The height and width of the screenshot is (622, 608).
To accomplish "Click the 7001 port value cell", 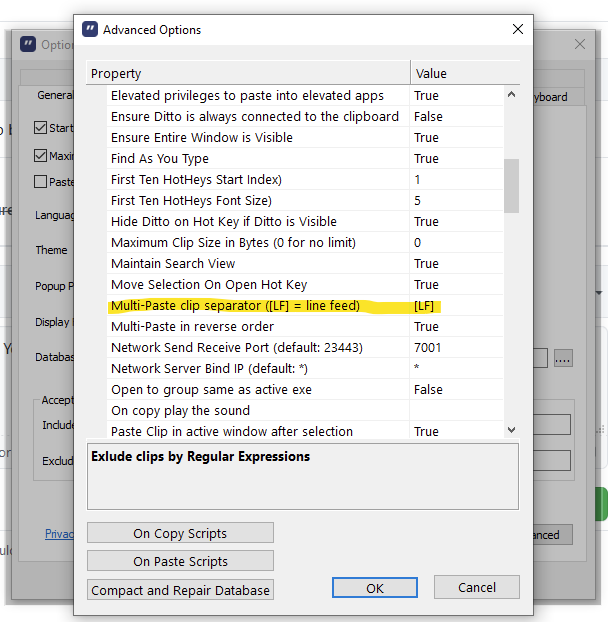I will click(456, 348).
